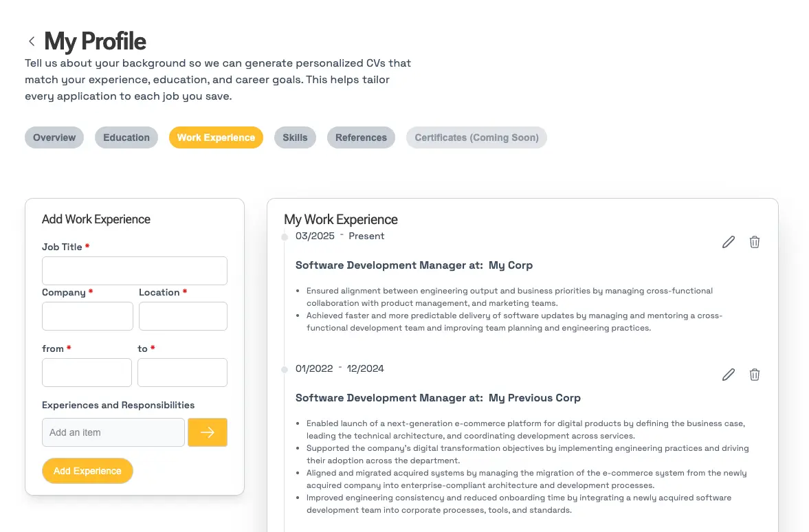Image resolution: width=809 pixels, height=532 pixels.
Task: Click the Certificates (Coming Soon) tab
Action: [476, 137]
